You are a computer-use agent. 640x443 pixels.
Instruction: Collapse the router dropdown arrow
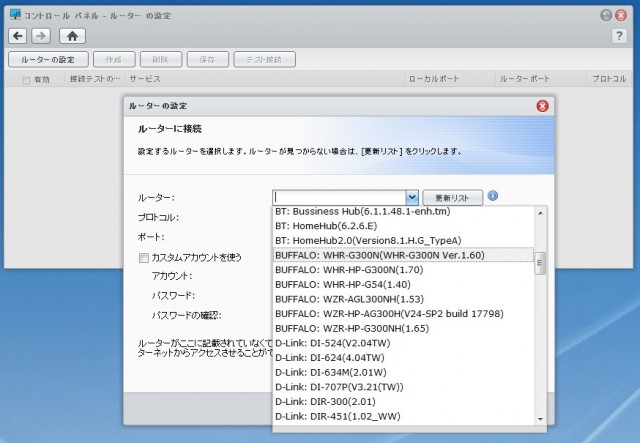tap(412, 198)
